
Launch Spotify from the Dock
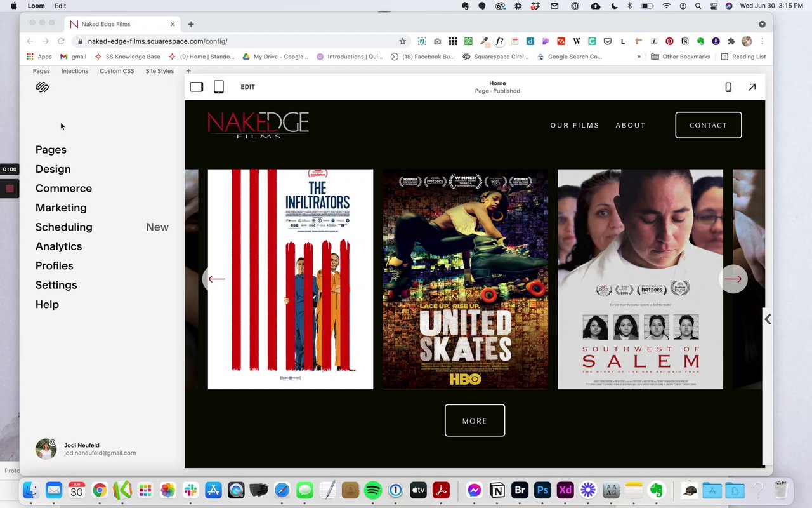[373, 490]
